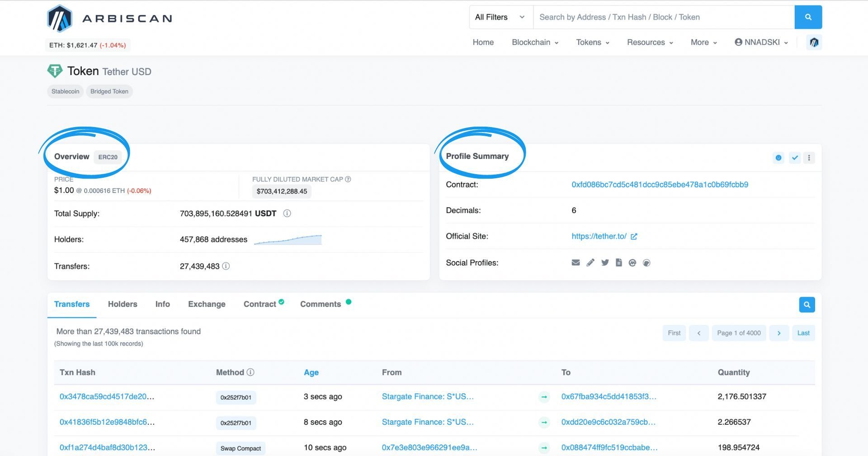Click inside the address search field

click(664, 17)
